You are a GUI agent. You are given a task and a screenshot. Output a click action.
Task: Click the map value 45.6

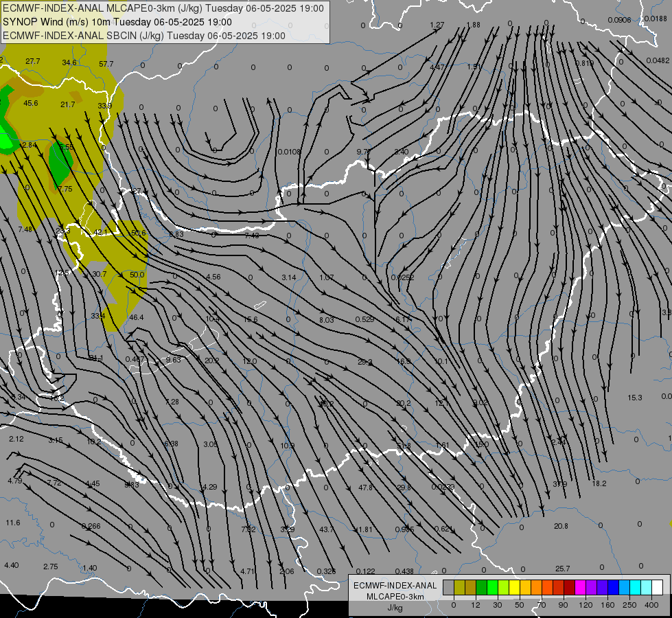31,104
